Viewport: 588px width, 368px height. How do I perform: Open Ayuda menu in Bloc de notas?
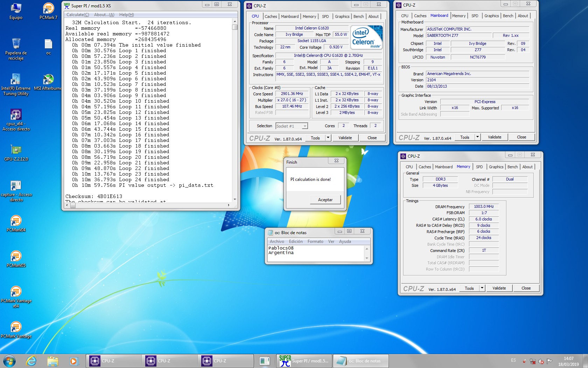point(345,241)
